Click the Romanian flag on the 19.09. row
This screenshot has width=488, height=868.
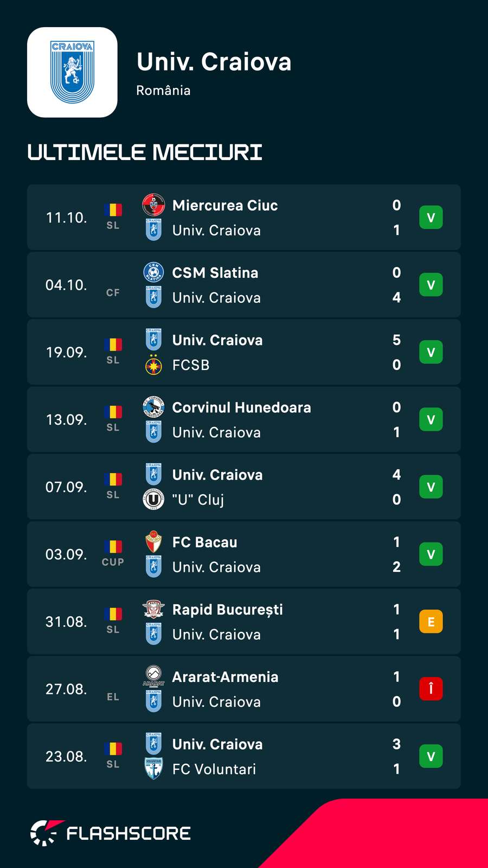[113, 344]
